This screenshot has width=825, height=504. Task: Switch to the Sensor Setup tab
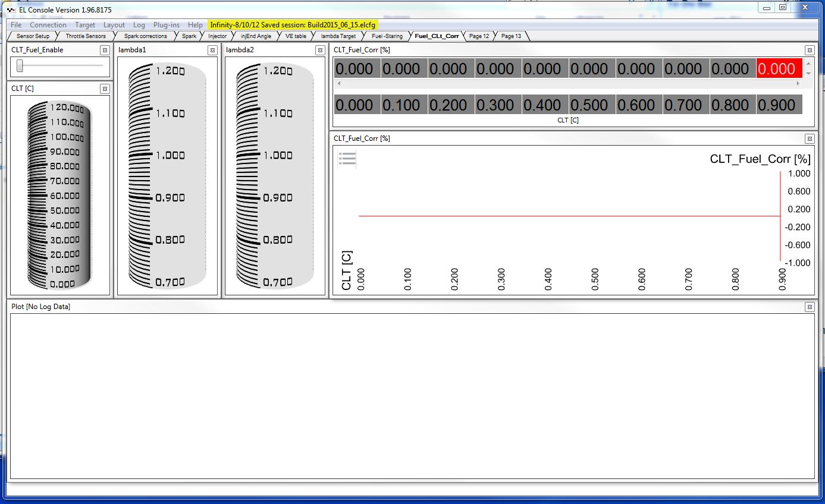[33, 36]
